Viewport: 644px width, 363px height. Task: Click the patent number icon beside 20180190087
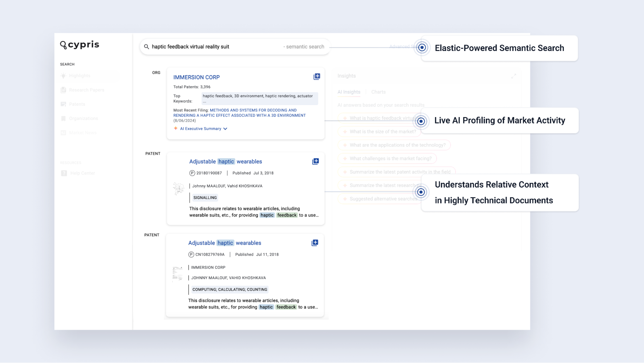pyautogui.click(x=192, y=173)
